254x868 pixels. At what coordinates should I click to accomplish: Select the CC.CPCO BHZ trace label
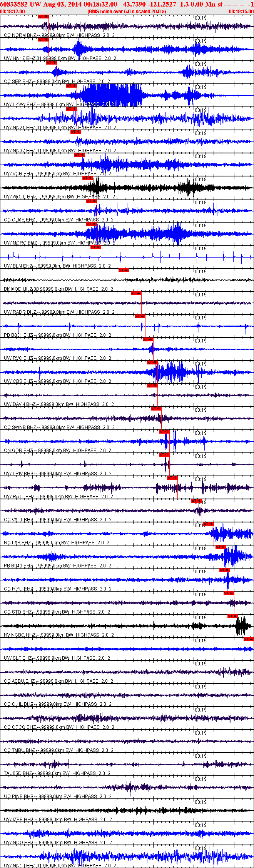coord(59,727)
